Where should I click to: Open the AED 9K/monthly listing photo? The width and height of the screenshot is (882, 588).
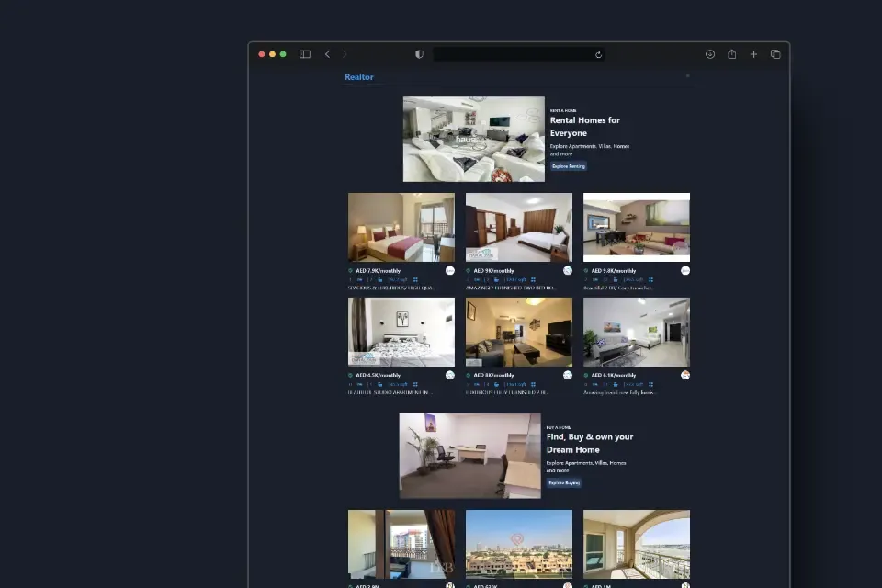518,227
